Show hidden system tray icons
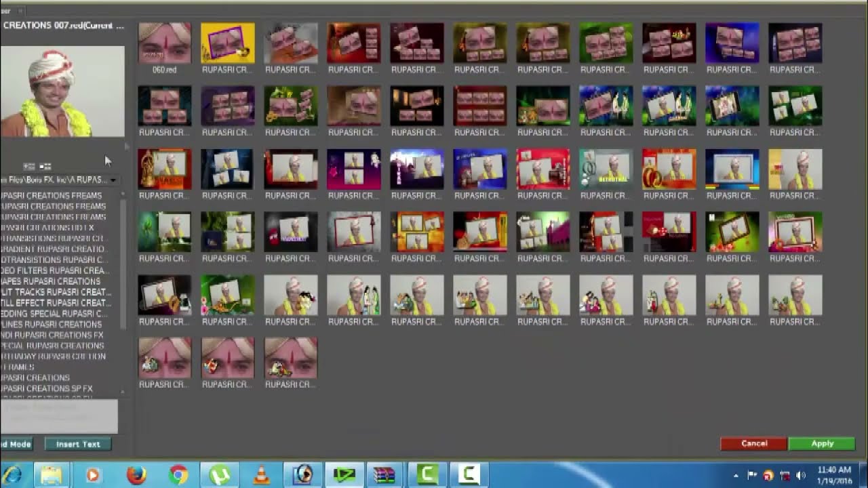The image size is (868, 488). point(737,475)
